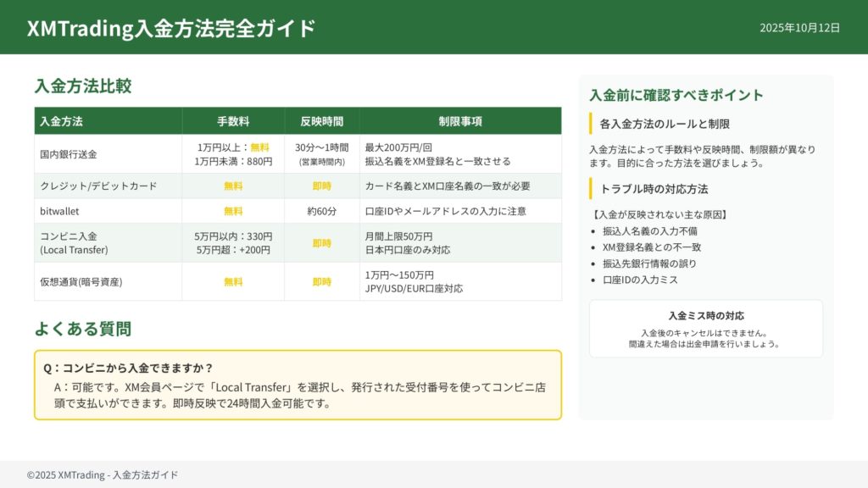The height and width of the screenshot is (488, 868).
Task: Select the トラブル時の対応方法 subheading
Action: tap(654, 189)
